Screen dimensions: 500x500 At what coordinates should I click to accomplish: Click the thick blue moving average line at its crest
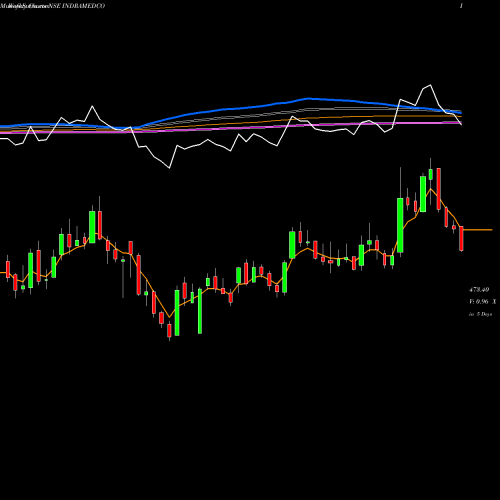coord(309,98)
